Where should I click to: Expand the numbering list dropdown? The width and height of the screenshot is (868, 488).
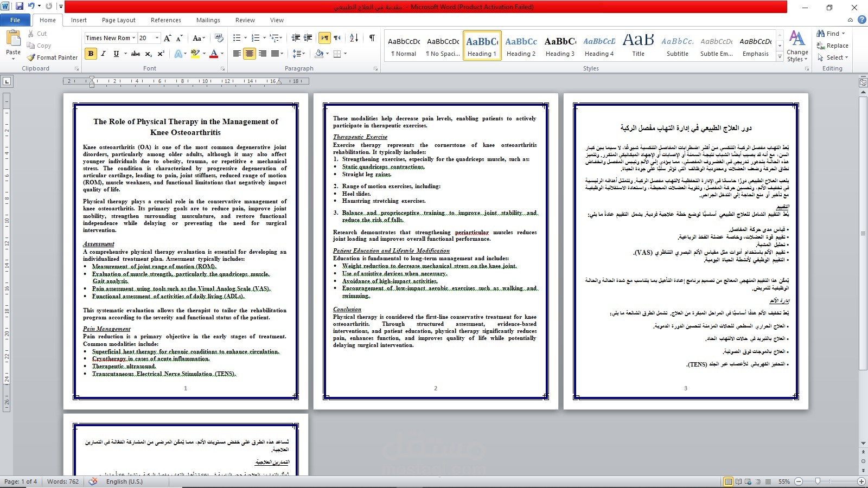264,38
